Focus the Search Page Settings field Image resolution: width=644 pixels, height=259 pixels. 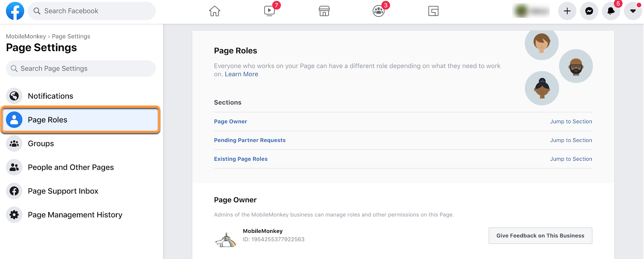point(81,68)
